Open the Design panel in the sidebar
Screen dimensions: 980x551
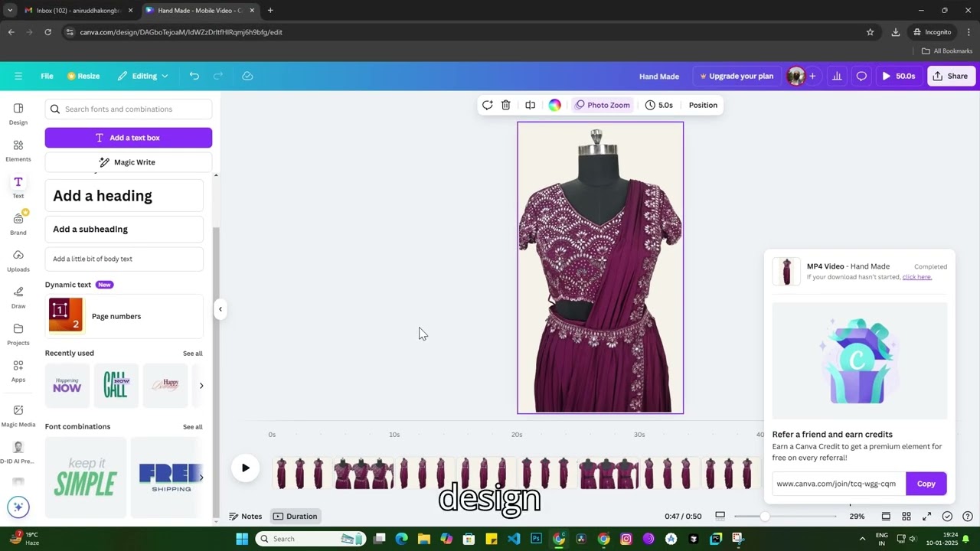click(18, 113)
